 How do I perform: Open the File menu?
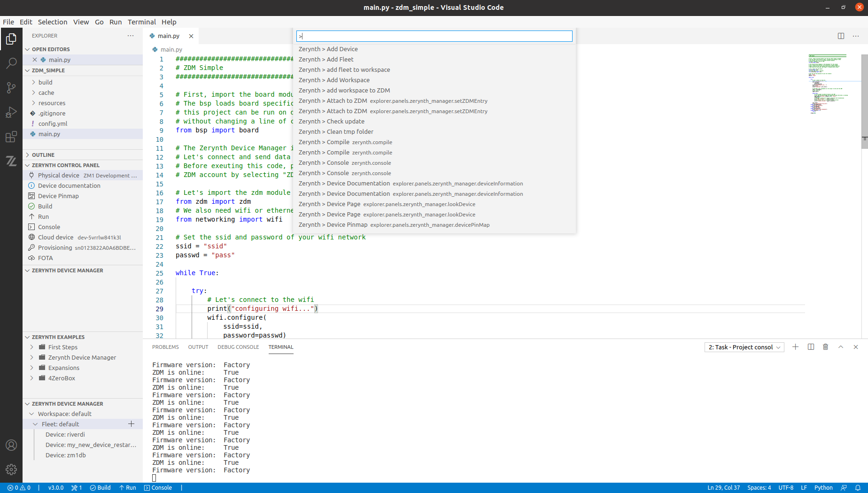coord(8,22)
